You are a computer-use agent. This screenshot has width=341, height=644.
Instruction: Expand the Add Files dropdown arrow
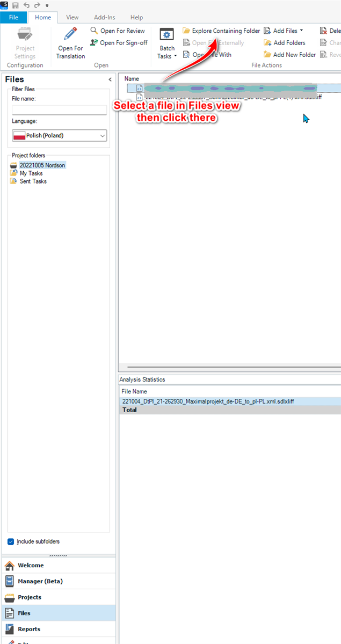pos(301,31)
